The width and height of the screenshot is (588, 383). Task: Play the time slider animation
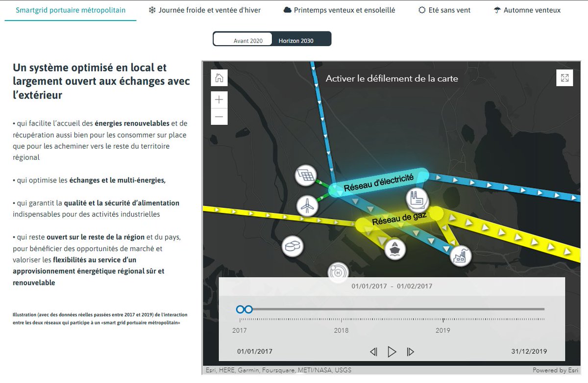tap(392, 352)
